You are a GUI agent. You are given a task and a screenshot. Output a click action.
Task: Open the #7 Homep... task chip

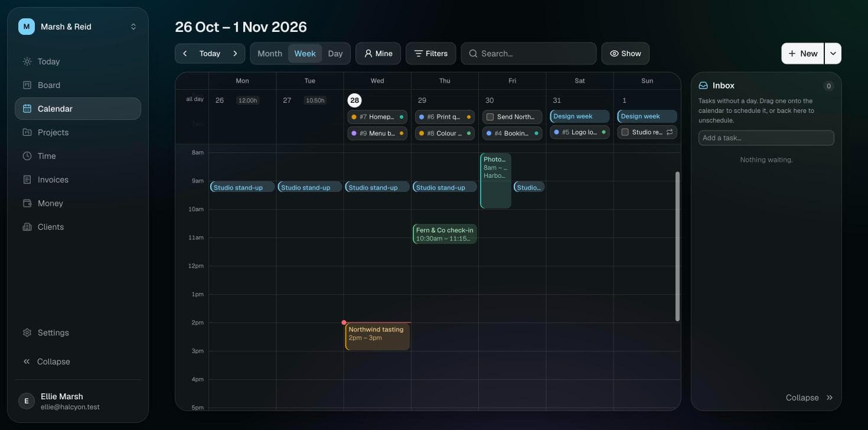[x=377, y=117]
